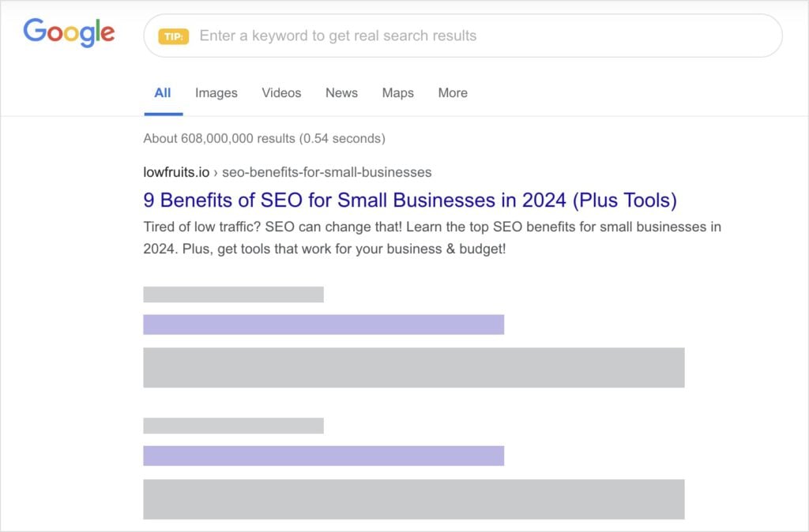Click inside the keyword search input field

pyautogui.click(x=474, y=36)
